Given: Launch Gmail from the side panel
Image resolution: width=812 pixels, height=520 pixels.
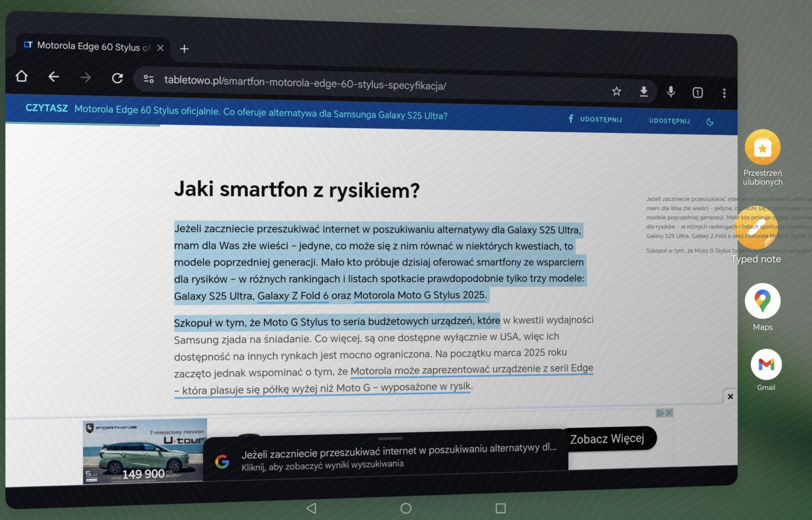Looking at the screenshot, I should point(766,369).
